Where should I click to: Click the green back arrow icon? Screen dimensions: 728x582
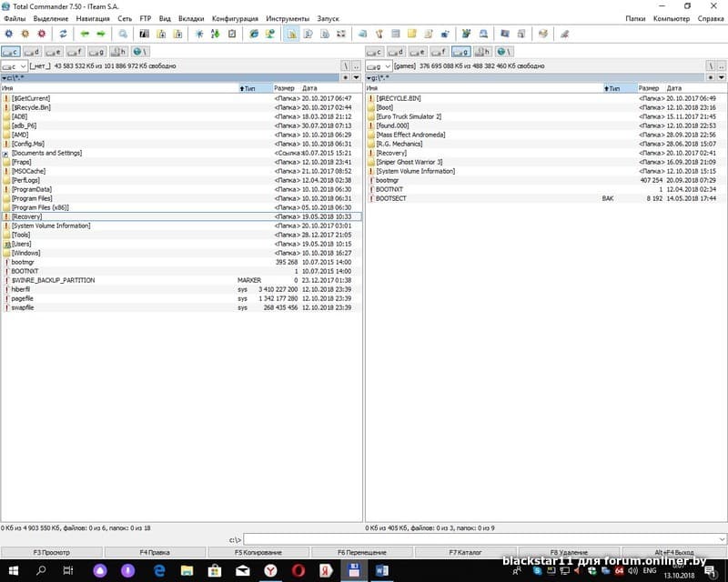click(85, 34)
